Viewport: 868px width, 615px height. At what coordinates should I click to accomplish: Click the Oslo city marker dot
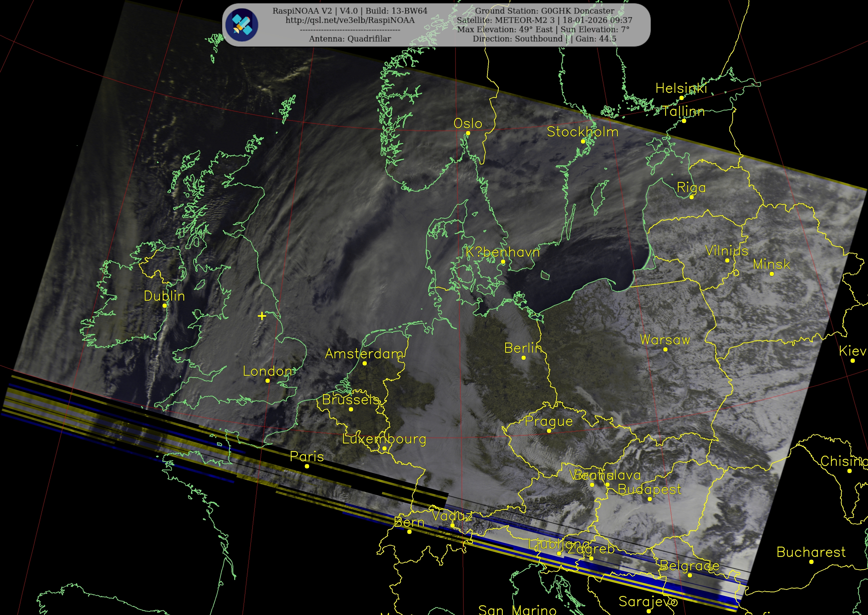click(468, 133)
